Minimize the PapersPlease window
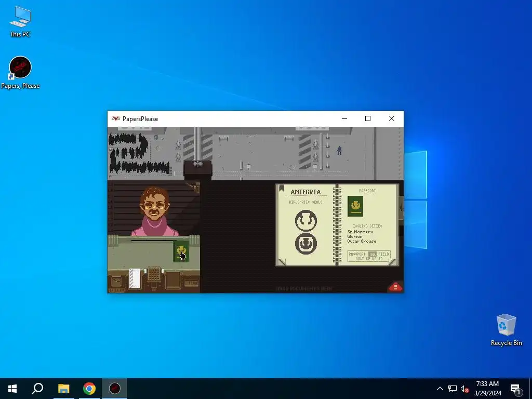Viewport: 532px width, 399px height. tap(344, 118)
